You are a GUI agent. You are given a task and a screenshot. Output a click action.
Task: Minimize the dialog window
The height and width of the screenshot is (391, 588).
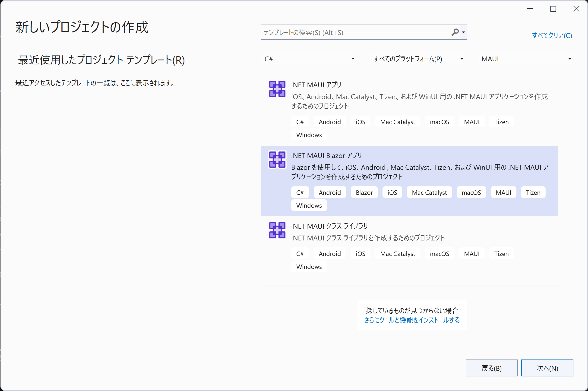click(x=530, y=9)
